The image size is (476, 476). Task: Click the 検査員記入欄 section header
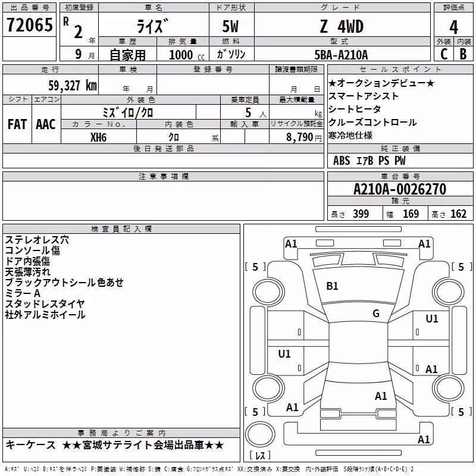[x=121, y=229]
